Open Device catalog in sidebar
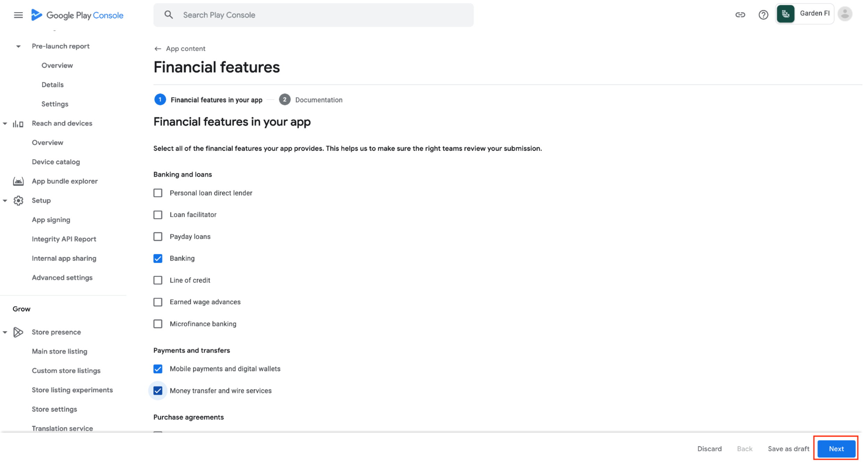This screenshot has width=868, height=467. click(x=56, y=162)
